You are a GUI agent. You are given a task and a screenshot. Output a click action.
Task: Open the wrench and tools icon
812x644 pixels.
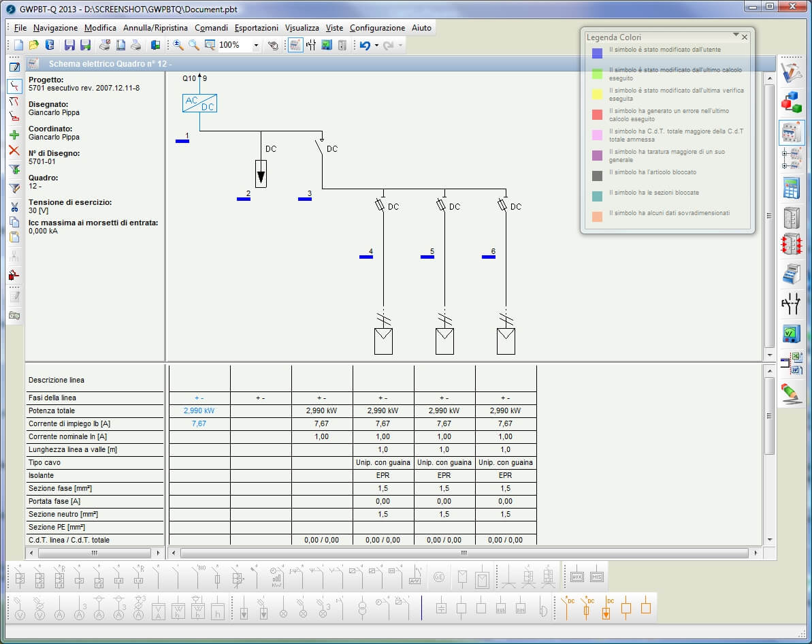pos(792,73)
